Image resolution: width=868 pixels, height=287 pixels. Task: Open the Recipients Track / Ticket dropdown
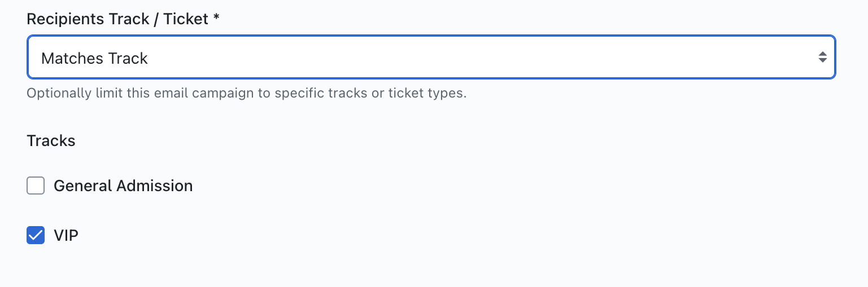point(431,58)
